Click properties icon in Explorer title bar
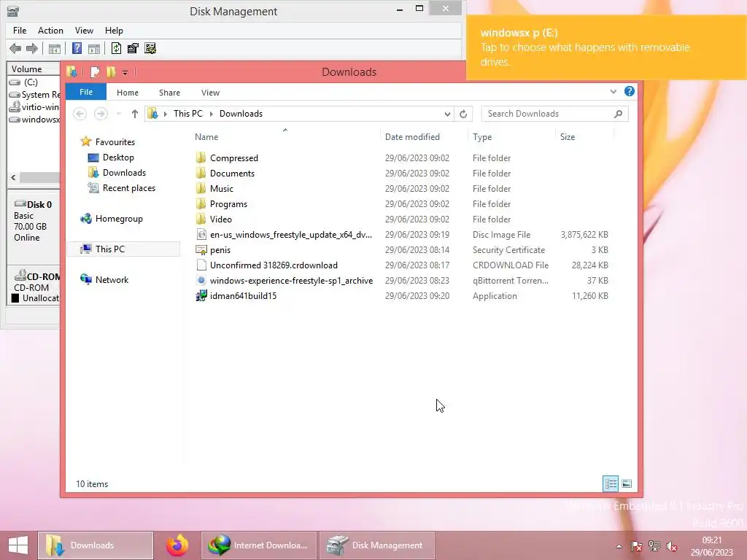 click(95, 72)
